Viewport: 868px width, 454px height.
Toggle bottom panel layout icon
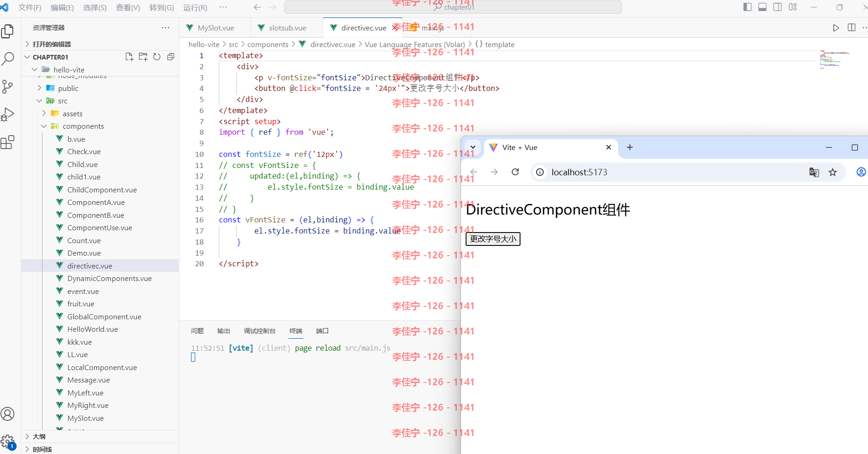pyautogui.click(x=762, y=7)
